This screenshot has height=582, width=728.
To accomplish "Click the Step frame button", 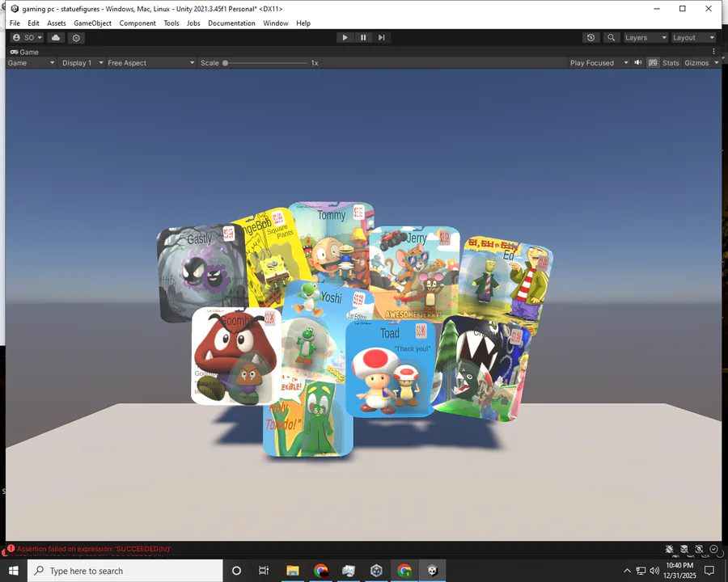I will (381, 38).
